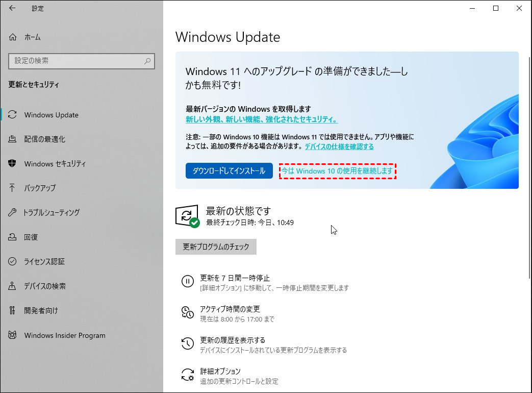Click the update history clock icon

(x=188, y=343)
